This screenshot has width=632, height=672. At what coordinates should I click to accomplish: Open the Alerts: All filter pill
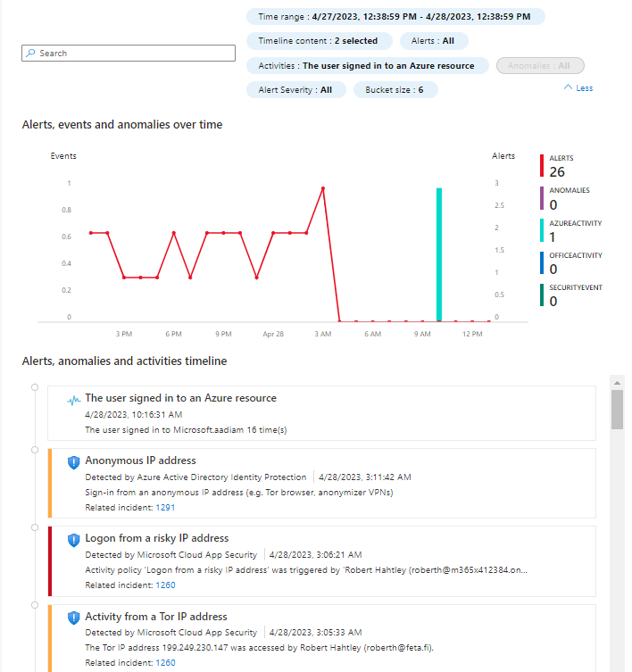click(x=433, y=41)
